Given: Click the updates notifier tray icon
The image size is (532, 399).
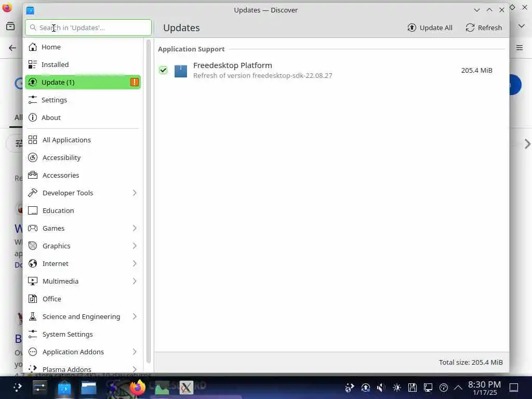Looking at the screenshot, I should (x=365, y=388).
